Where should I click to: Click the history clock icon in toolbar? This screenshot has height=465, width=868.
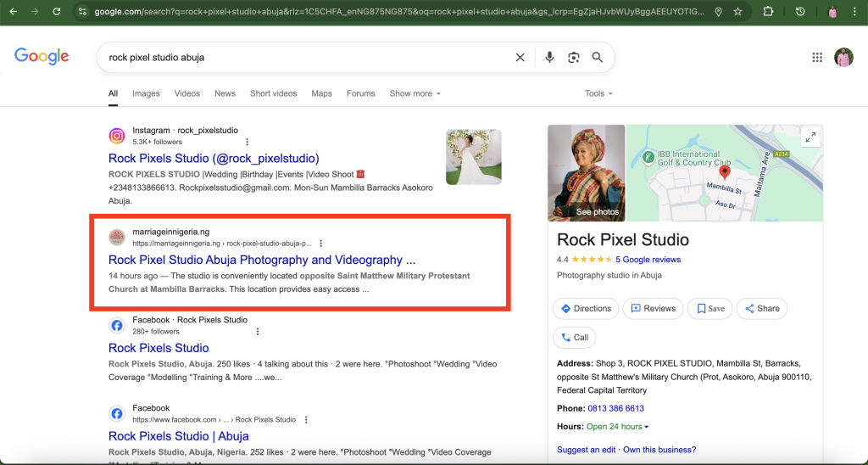800,11
